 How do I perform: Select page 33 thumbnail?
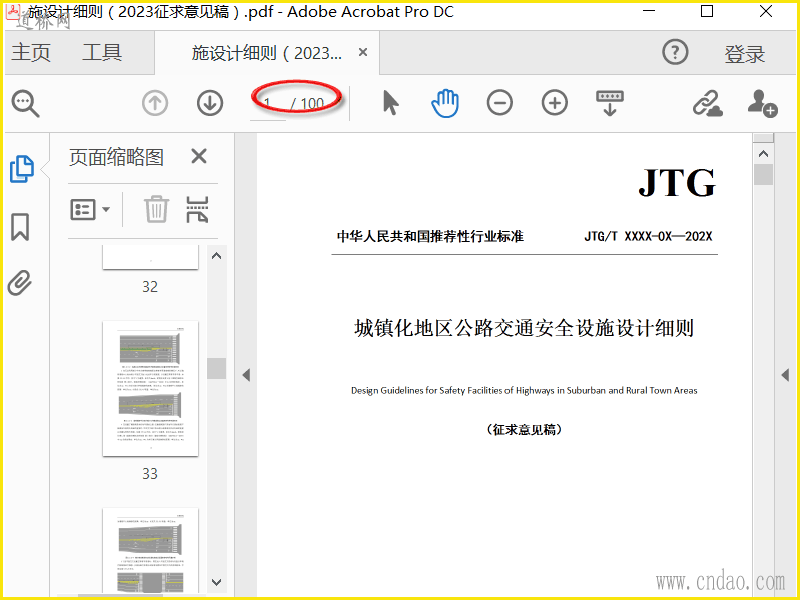(x=151, y=389)
